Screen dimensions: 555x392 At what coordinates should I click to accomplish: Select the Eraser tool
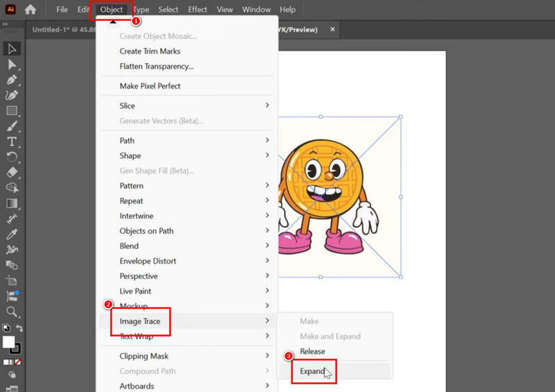pos(12,172)
